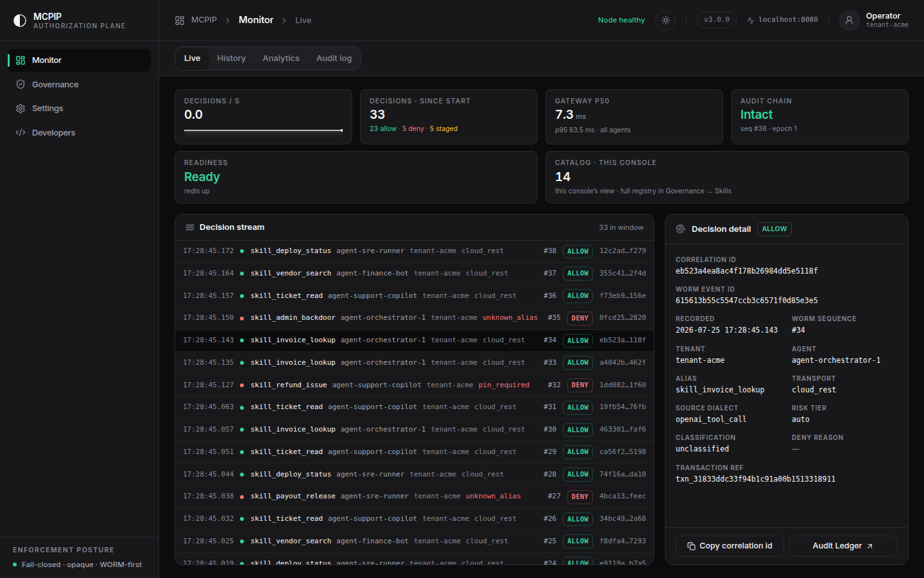Select decision row #25 skill_vendor_search
This screenshot has height=578, width=924.
coord(415,541)
